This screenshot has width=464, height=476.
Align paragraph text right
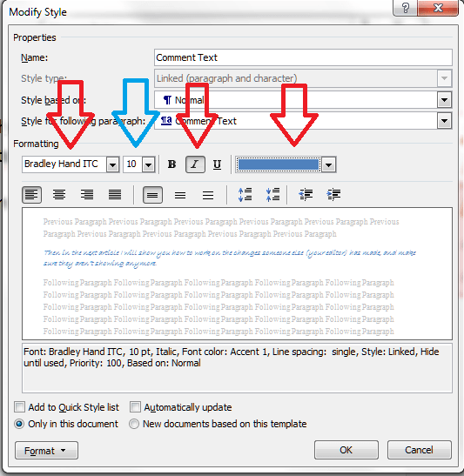(87, 195)
